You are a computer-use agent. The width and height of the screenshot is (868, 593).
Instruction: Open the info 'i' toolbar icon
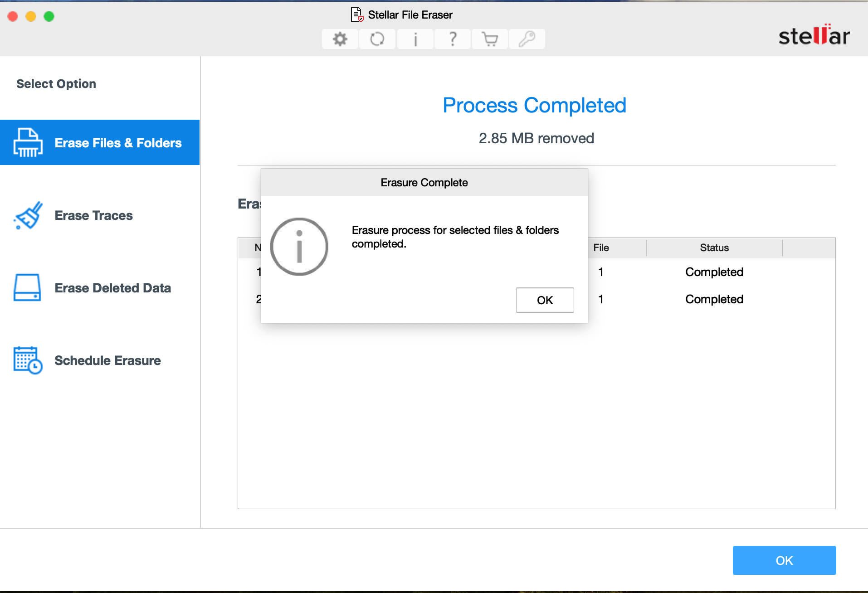[x=415, y=39]
